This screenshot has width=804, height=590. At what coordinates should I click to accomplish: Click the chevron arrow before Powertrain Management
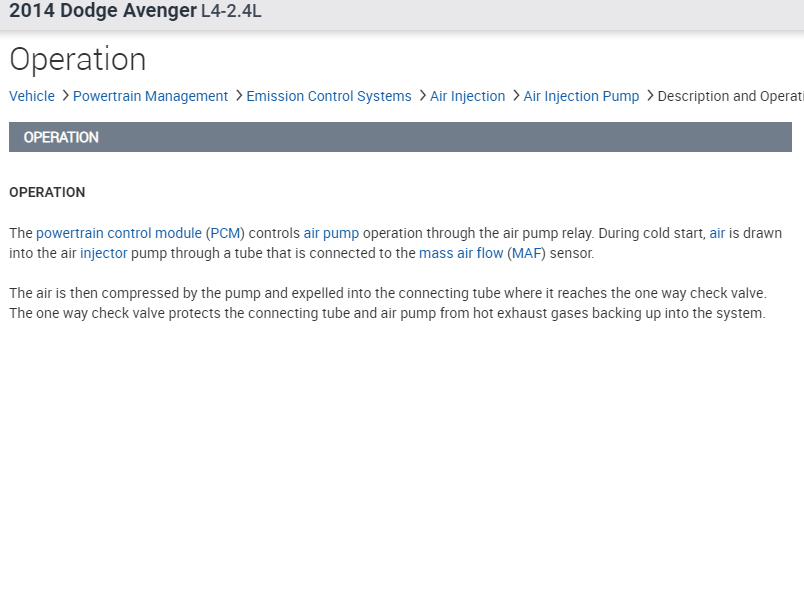[65, 96]
